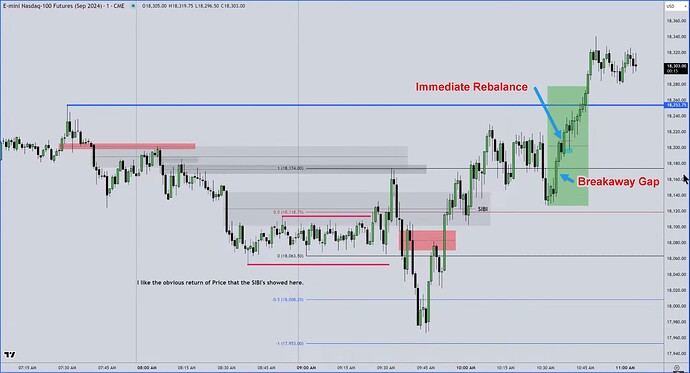Click 09:30 AM on the time axis
Image resolution: width=690 pixels, height=373 pixels.
[x=386, y=367]
